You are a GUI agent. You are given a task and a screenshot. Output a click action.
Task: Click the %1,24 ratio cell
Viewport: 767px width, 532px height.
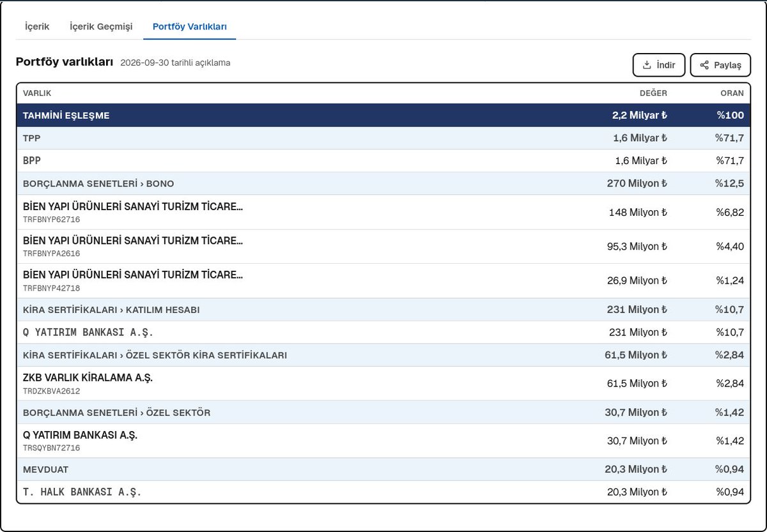(730, 281)
